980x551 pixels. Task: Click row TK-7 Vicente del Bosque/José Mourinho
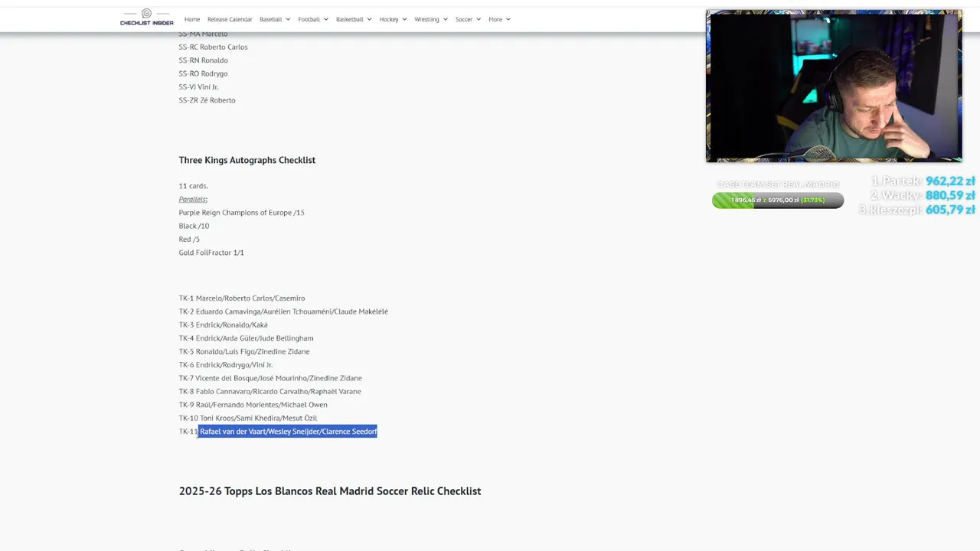click(270, 378)
